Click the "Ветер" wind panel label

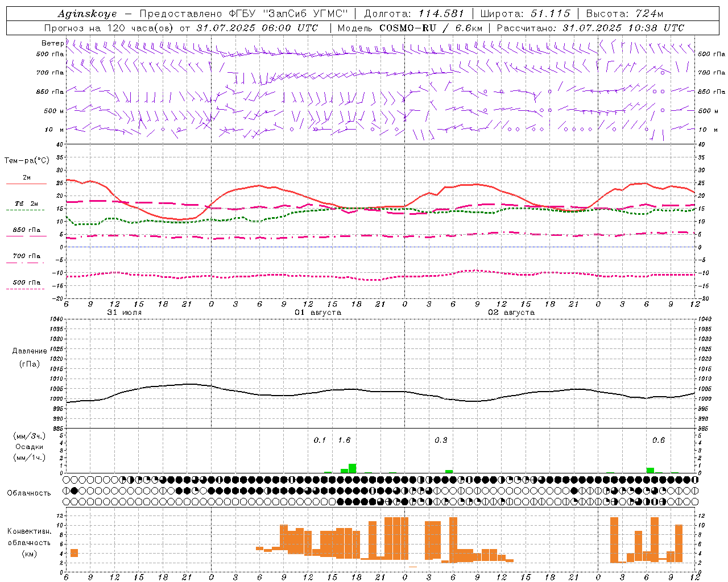pyautogui.click(x=53, y=43)
